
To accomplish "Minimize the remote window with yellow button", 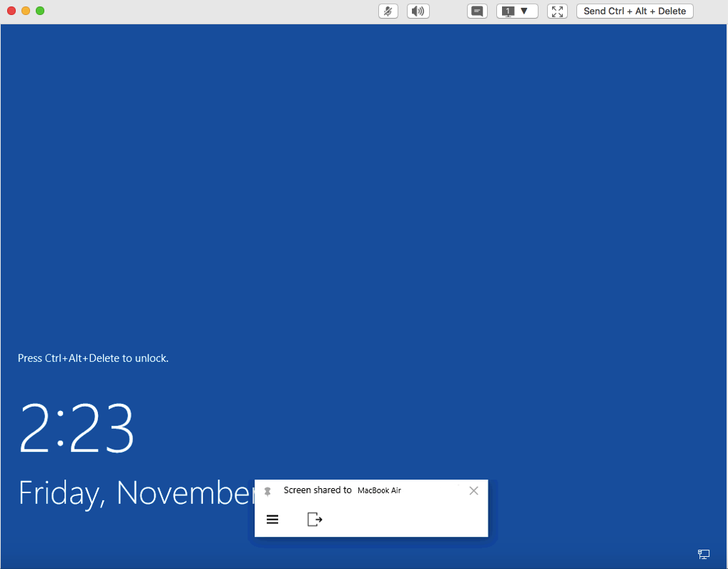I will pos(26,11).
